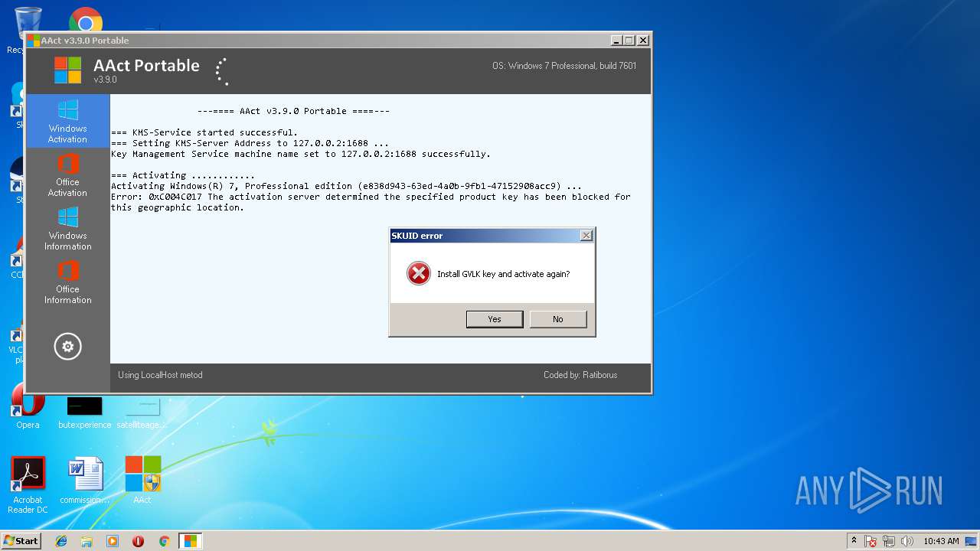Open the network tray icon
Image resolution: width=980 pixels, height=551 pixels.
pos(889,541)
